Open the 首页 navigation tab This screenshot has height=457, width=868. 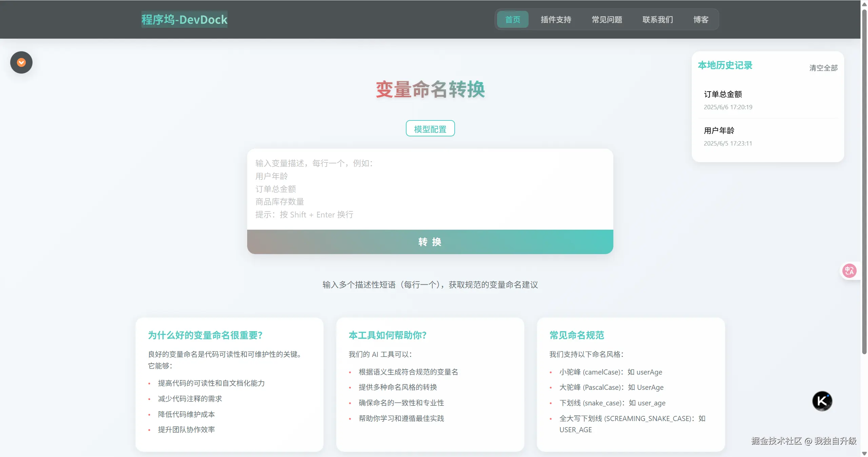512,19
